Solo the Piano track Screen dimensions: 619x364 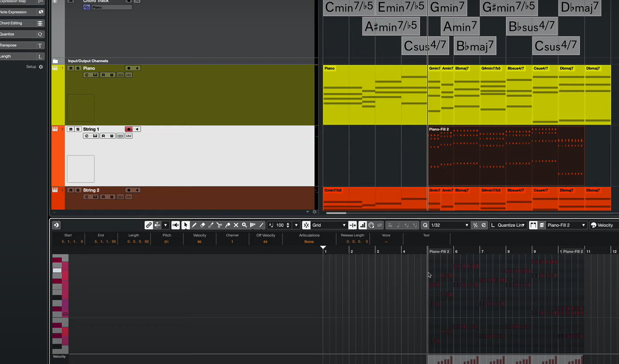click(x=78, y=68)
